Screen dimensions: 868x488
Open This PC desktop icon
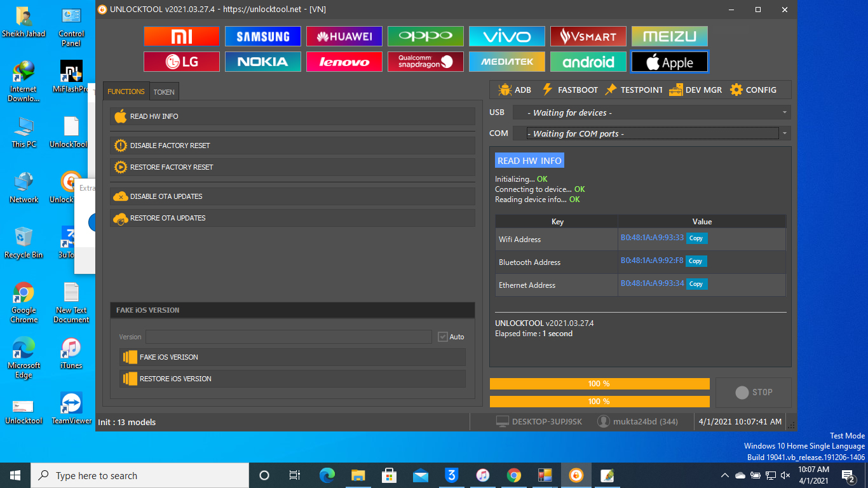[x=24, y=132]
